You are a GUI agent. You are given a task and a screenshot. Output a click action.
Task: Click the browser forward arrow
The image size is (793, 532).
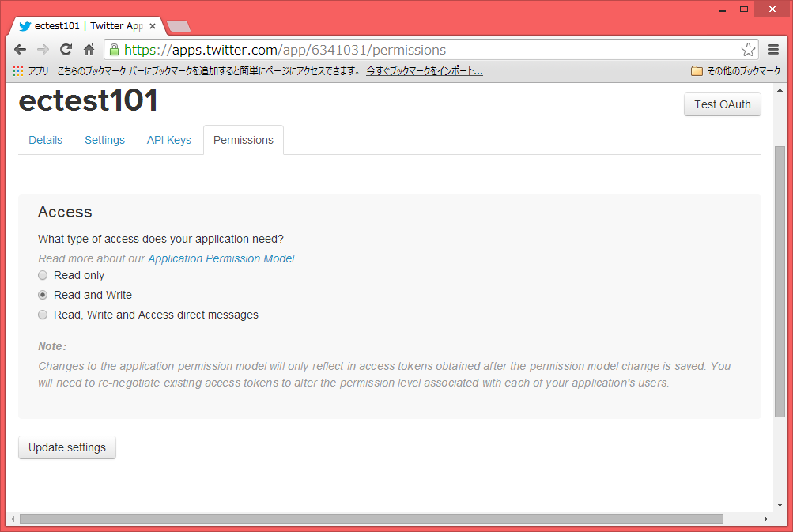[x=43, y=50]
